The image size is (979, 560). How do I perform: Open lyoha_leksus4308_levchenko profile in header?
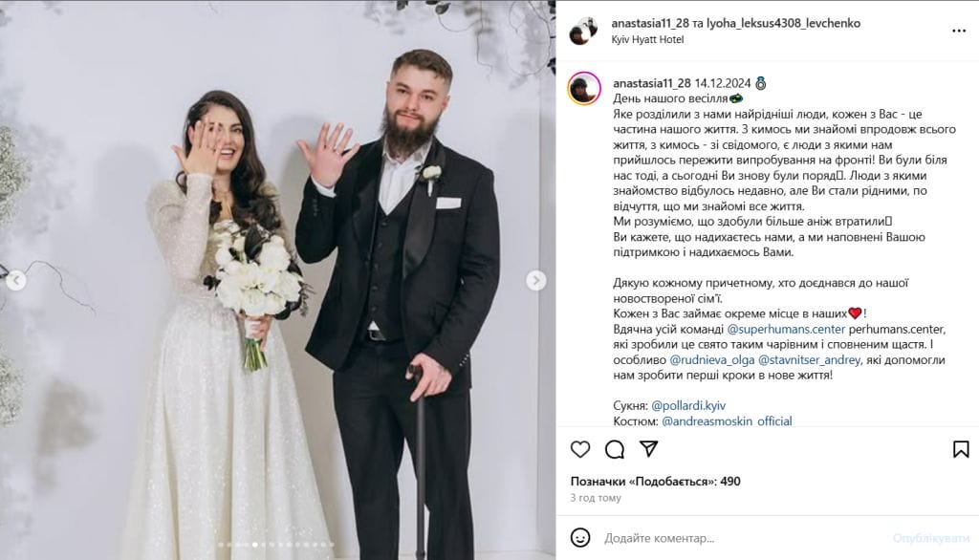tap(784, 23)
